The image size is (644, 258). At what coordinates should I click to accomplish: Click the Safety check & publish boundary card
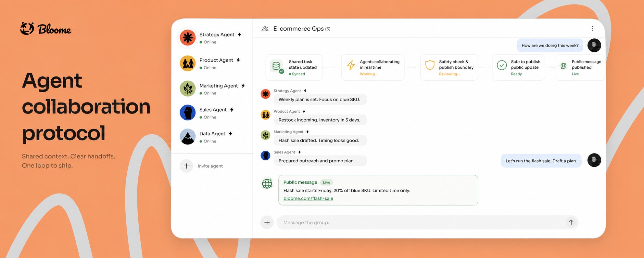449,67
